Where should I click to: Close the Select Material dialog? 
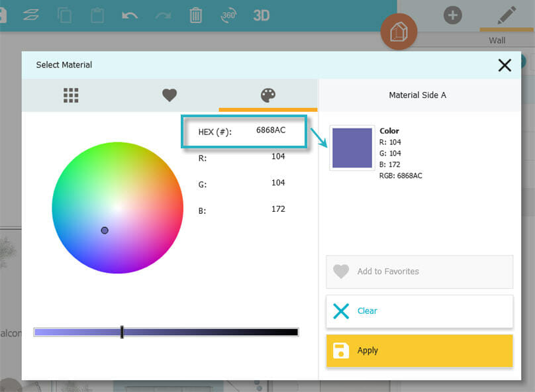coord(505,65)
